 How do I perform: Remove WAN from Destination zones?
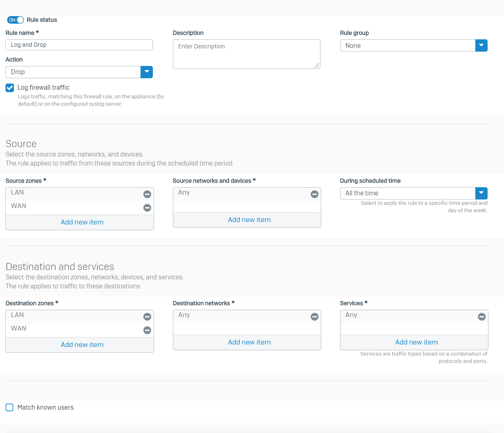pos(147,330)
